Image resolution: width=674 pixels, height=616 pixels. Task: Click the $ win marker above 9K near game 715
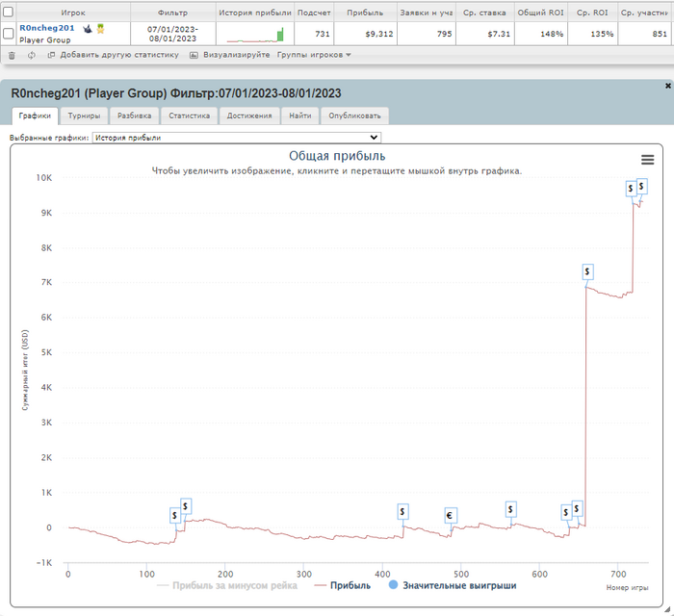(x=631, y=188)
